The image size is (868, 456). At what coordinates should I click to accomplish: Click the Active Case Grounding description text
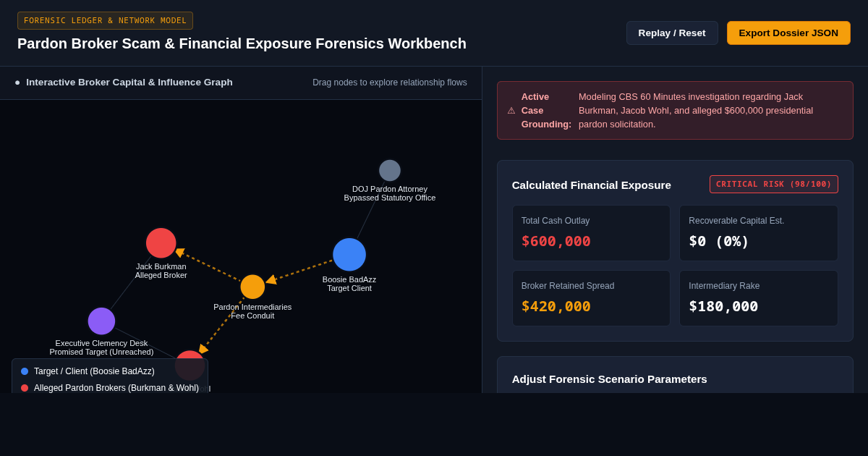point(696,111)
